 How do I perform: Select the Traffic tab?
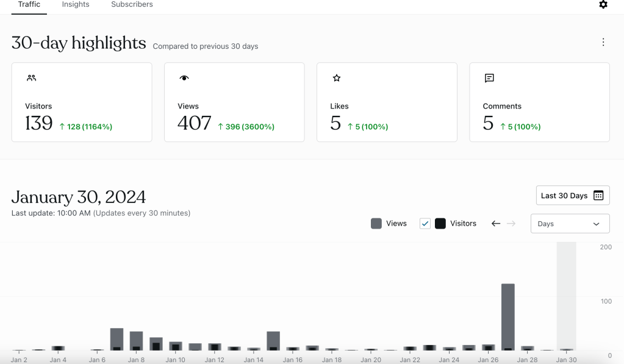point(29,5)
